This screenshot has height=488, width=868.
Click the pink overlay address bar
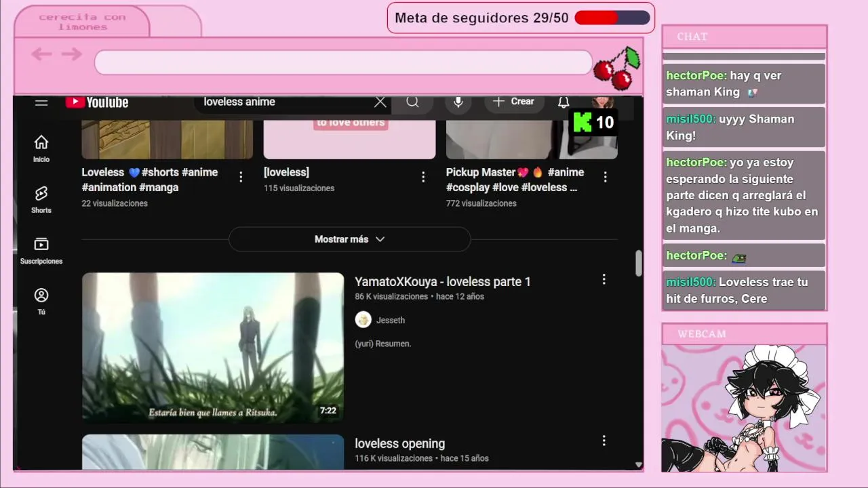(x=343, y=62)
